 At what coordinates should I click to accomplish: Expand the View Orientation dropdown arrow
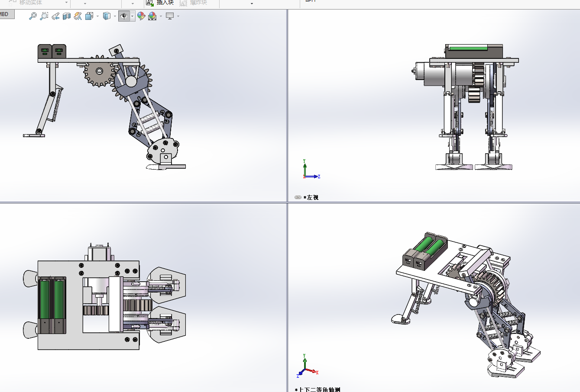97,16
